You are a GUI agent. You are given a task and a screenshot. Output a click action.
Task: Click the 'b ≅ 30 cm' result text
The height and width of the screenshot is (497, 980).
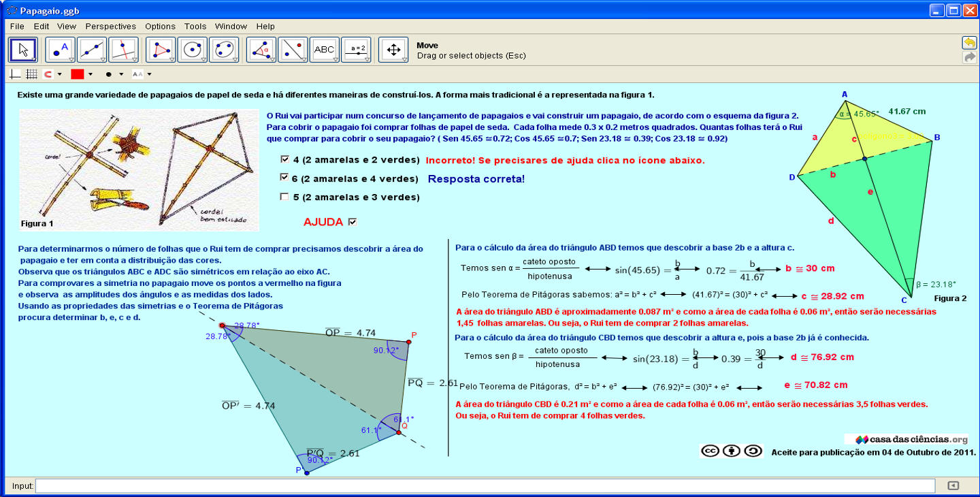click(x=811, y=268)
